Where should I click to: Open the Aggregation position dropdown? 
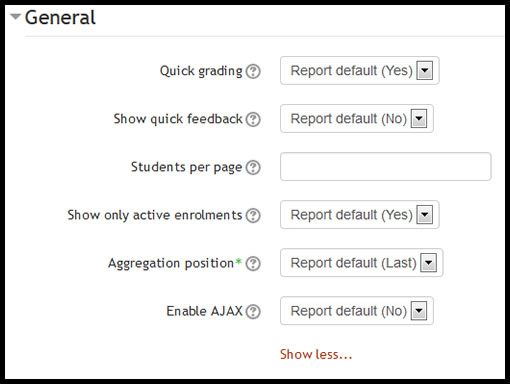click(x=362, y=263)
